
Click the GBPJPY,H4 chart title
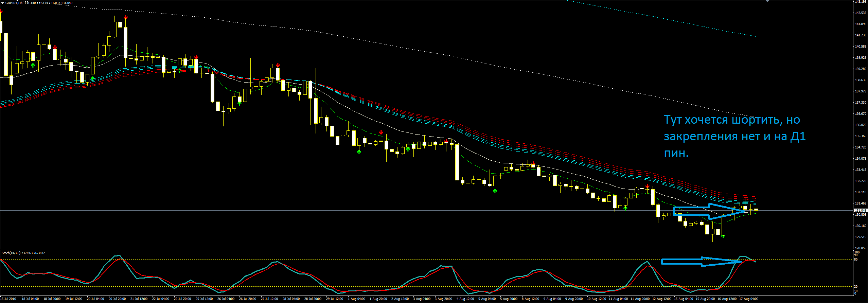[14, 3]
